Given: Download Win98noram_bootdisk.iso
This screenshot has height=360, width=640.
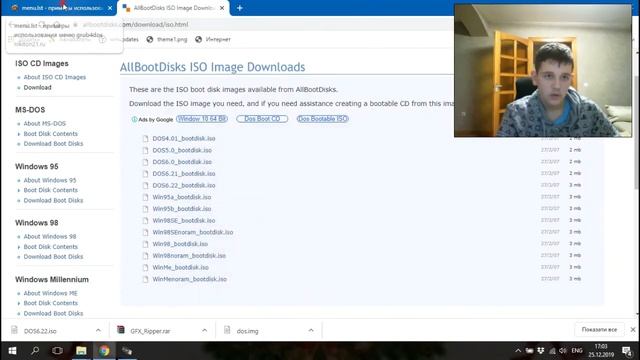Looking at the screenshot, I should point(189,256).
